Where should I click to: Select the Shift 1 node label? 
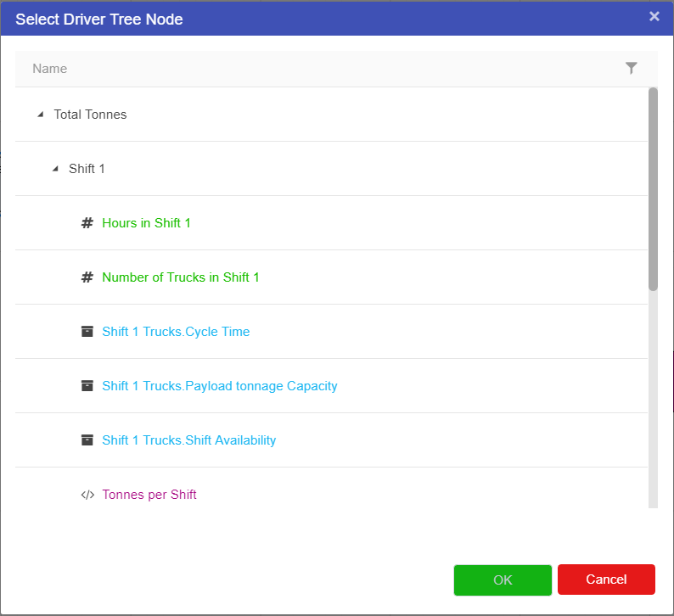click(x=87, y=169)
